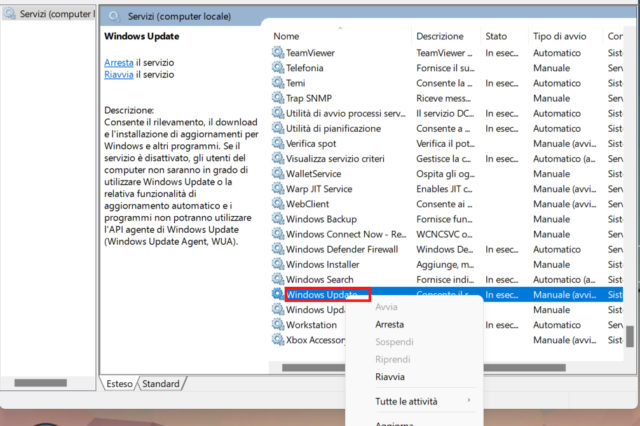Screen dimensions: 640x426
Task: Sort services by the Nome column header
Action: click(286, 36)
